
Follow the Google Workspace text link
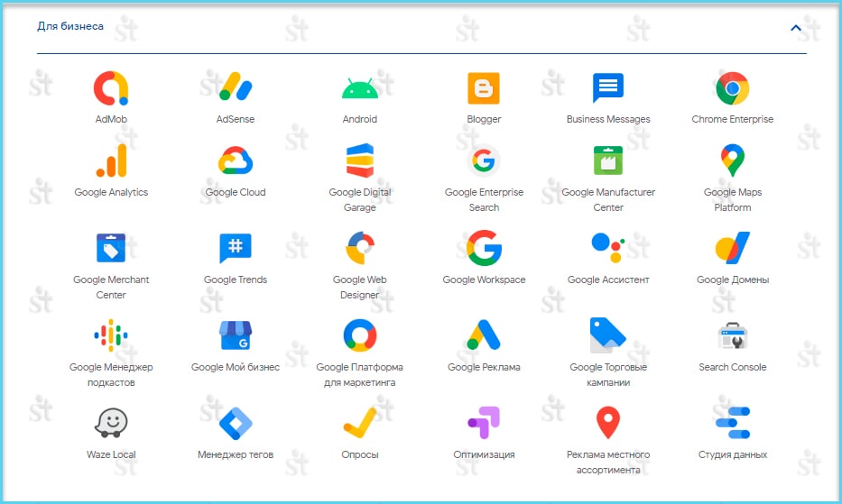(x=484, y=279)
